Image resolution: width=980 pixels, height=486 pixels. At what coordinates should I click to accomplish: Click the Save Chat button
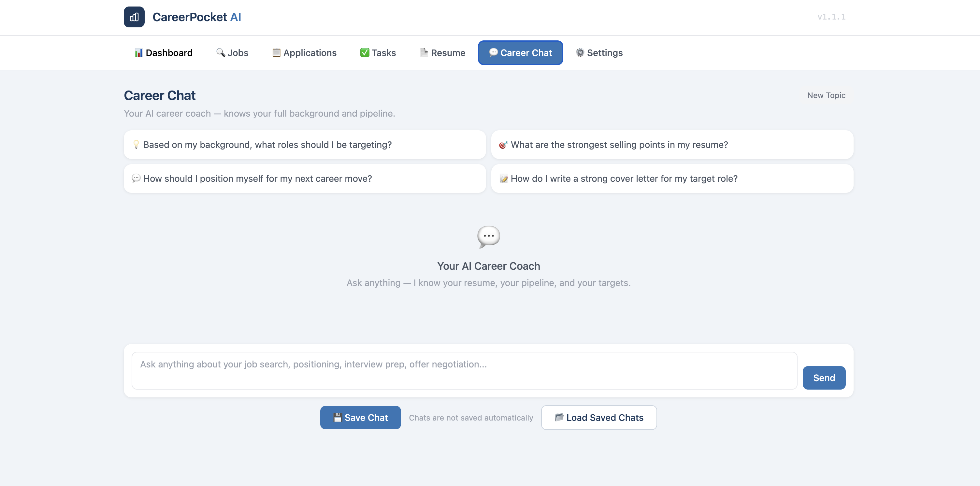click(x=360, y=418)
